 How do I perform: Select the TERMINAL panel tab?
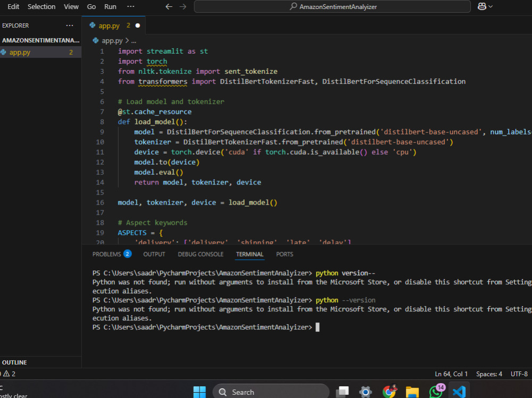pyautogui.click(x=250, y=254)
